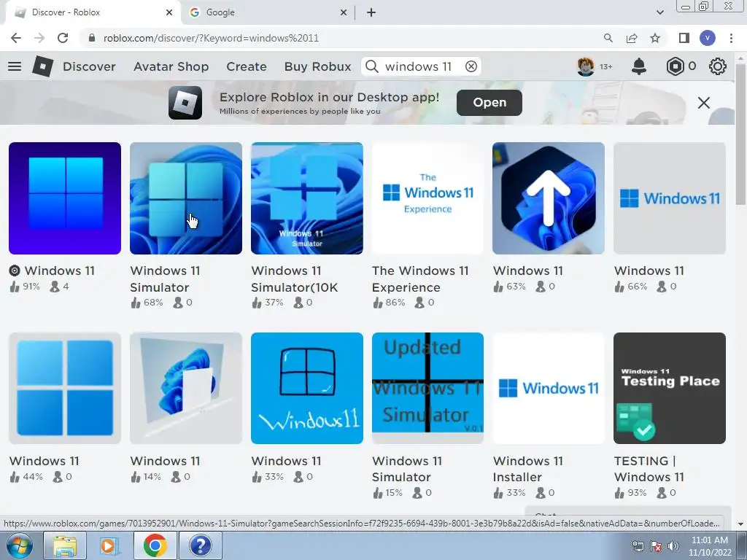This screenshot has width=747, height=560.
Task: Toggle the Chrome side panel
Action: coord(684,38)
